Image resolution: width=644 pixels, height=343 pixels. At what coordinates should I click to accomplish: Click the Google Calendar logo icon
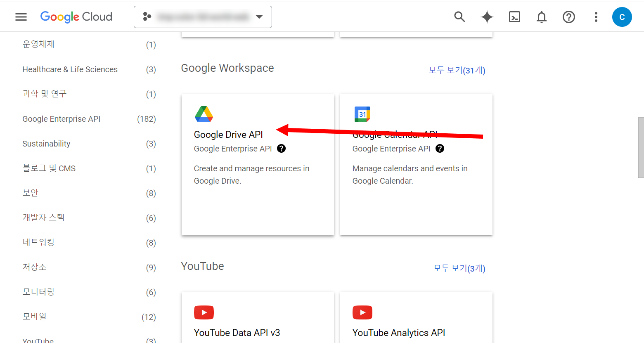pos(362,114)
